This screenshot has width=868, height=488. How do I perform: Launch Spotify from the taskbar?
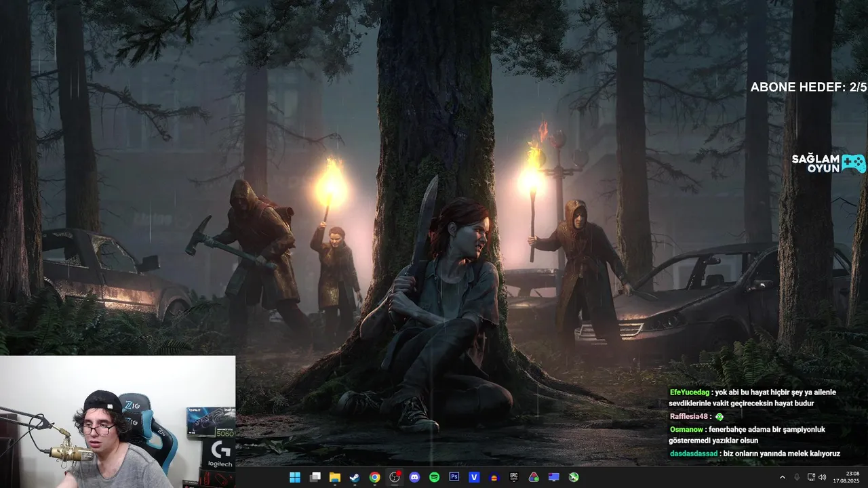coord(435,477)
